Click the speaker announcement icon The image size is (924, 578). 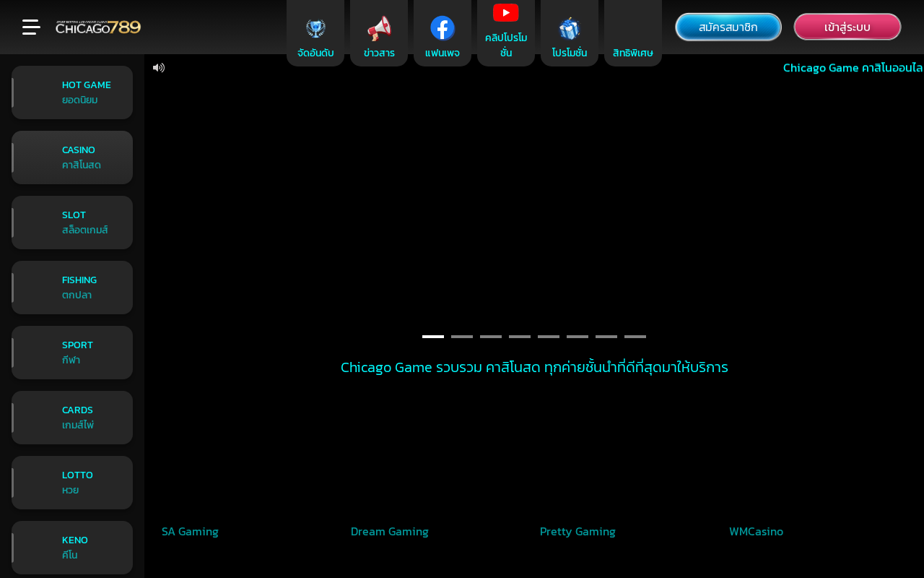click(x=159, y=68)
